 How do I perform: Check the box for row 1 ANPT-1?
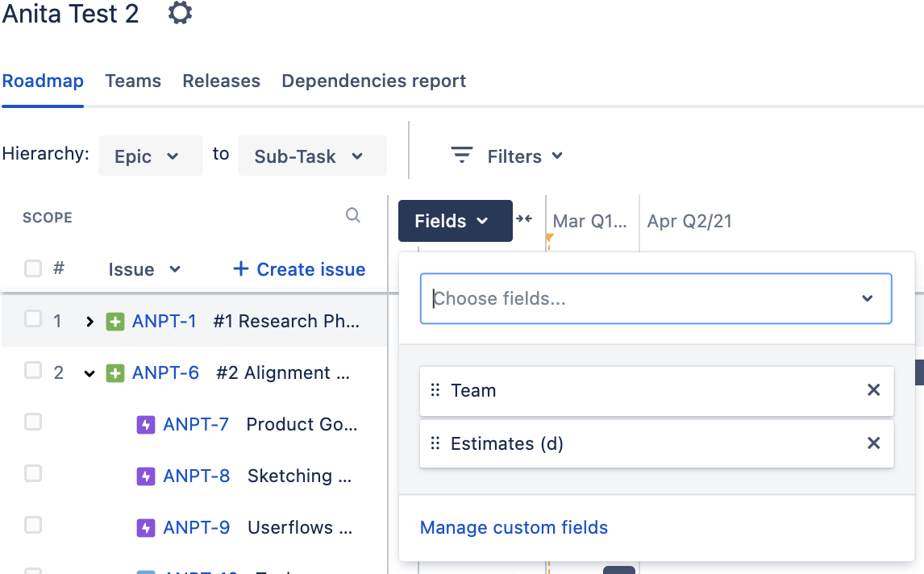point(33,319)
